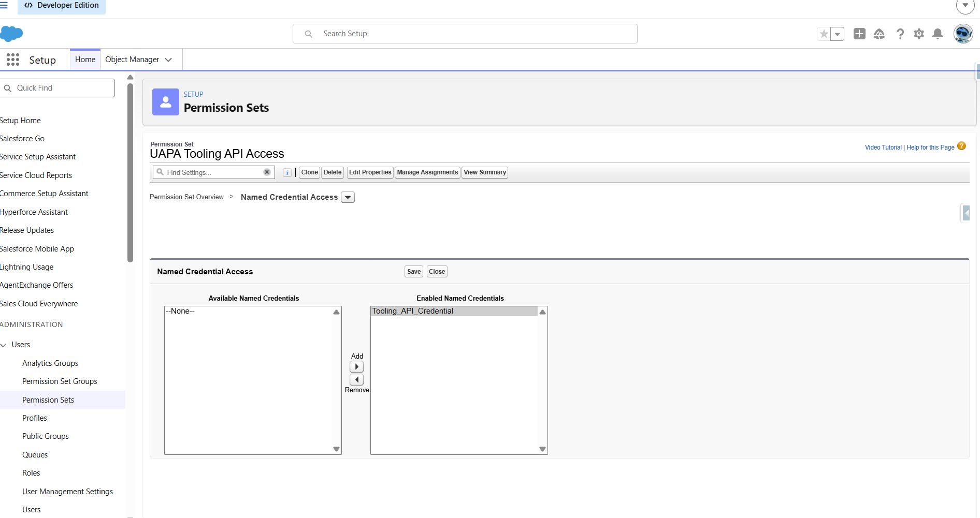Click the Close button

pyautogui.click(x=437, y=272)
